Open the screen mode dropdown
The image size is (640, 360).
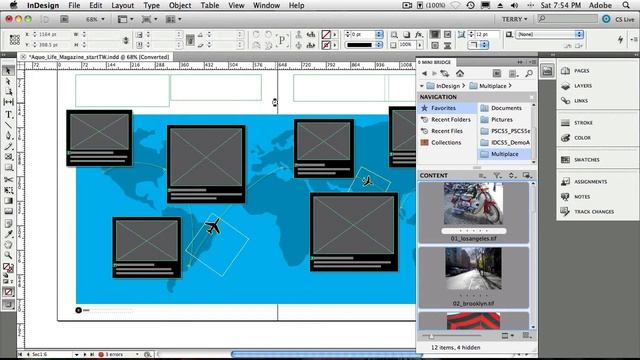[149, 19]
